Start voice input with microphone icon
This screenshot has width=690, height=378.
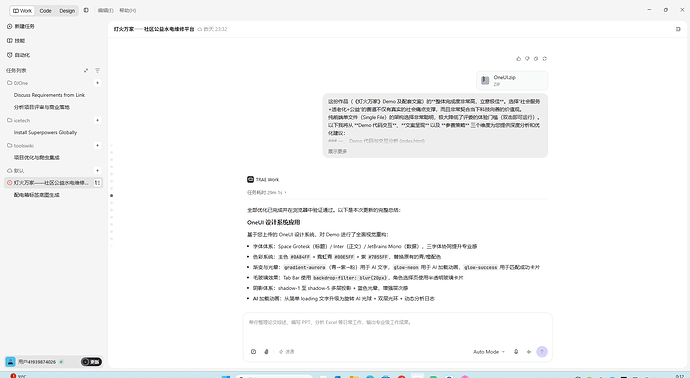[516, 352]
